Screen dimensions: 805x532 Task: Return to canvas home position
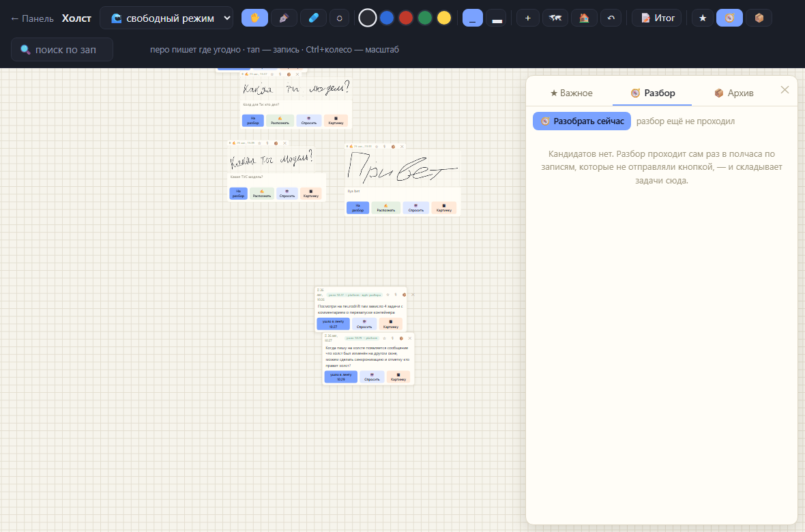point(584,18)
